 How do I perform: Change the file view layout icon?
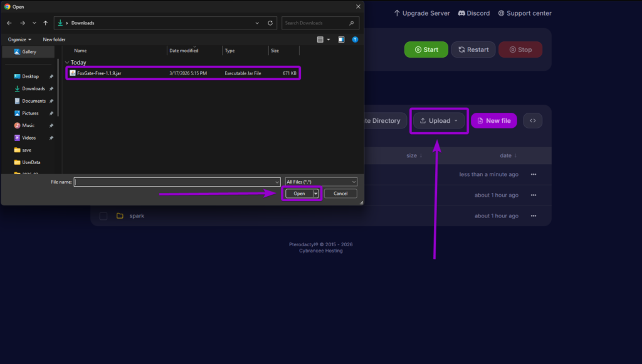point(320,39)
